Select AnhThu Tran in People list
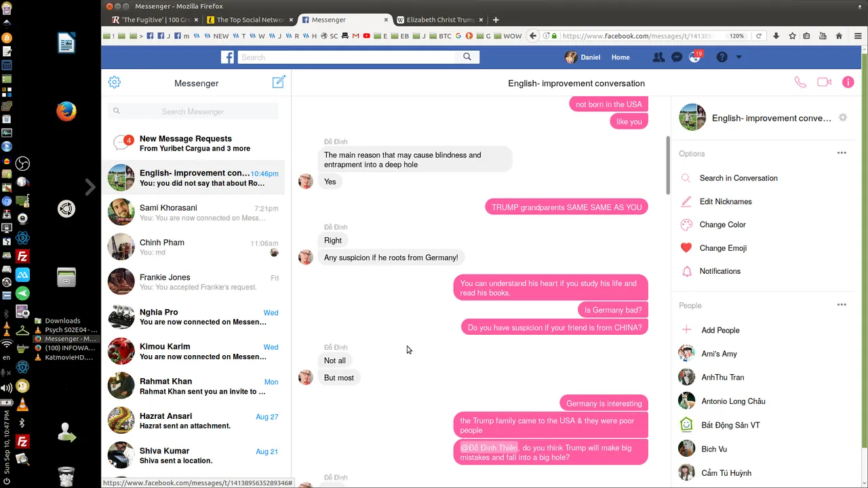The image size is (868, 488). click(x=722, y=378)
